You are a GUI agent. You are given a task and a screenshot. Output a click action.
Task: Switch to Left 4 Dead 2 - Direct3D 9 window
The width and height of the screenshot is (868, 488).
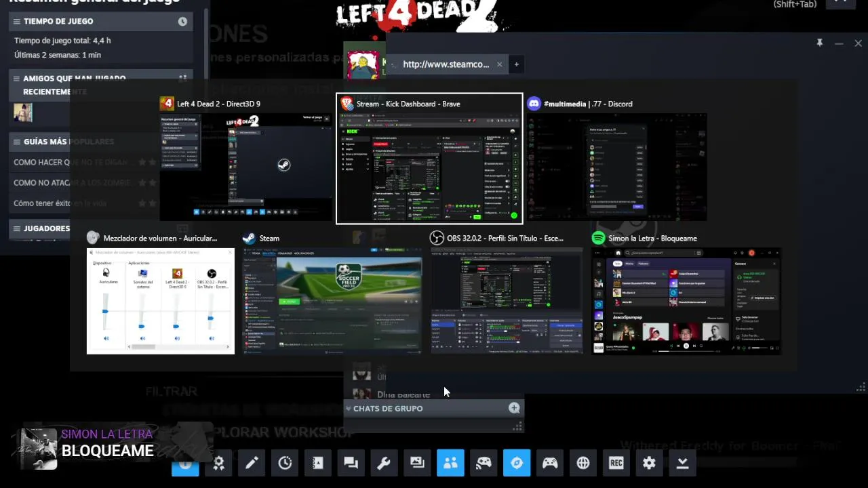click(x=248, y=159)
